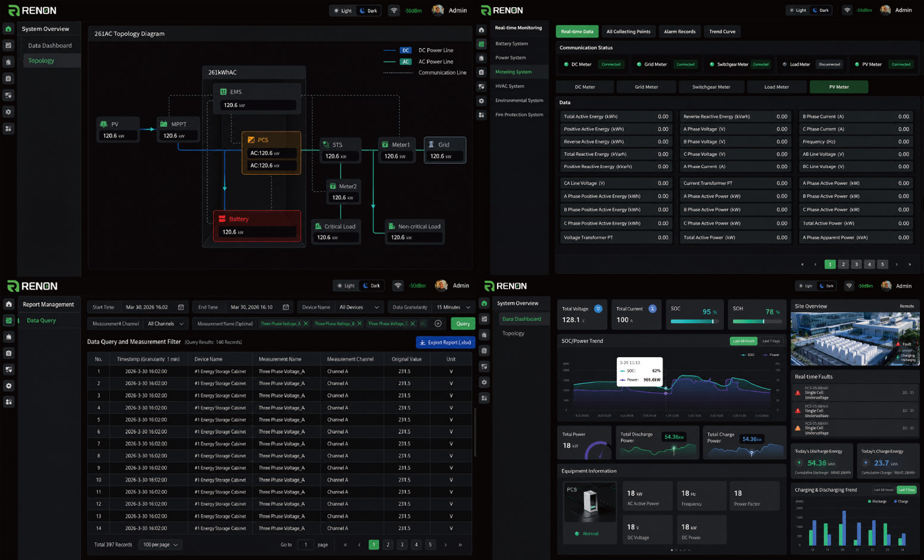Image resolution: width=924 pixels, height=560 pixels.
Task: Click the circled plus icon beside measurement names
Action: [x=438, y=324]
